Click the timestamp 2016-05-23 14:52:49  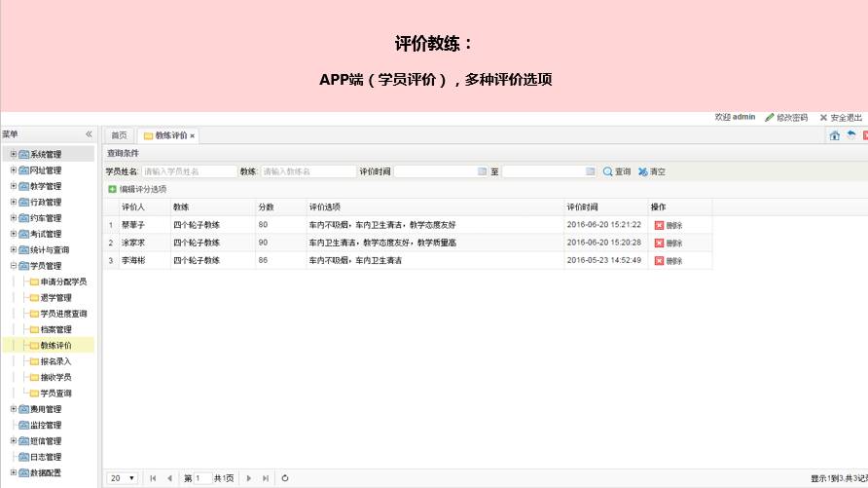[604, 260]
